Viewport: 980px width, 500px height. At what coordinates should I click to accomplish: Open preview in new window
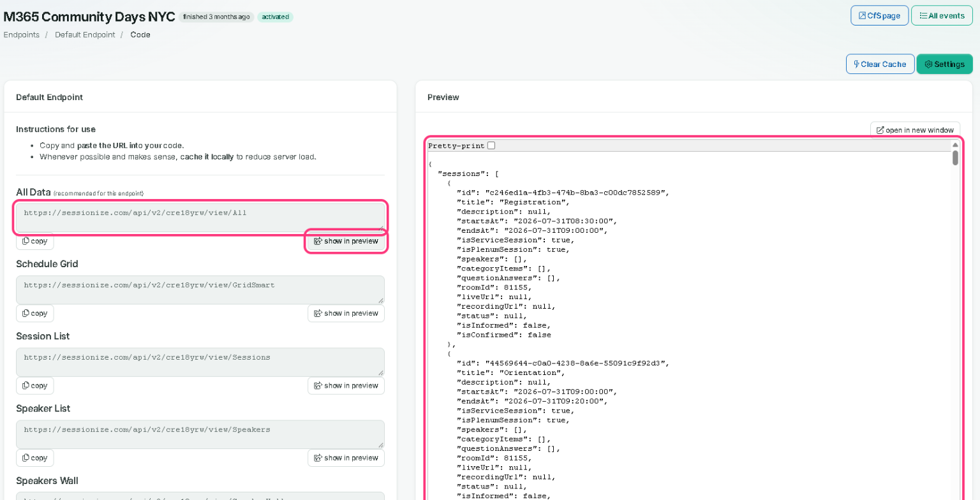click(915, 130)
